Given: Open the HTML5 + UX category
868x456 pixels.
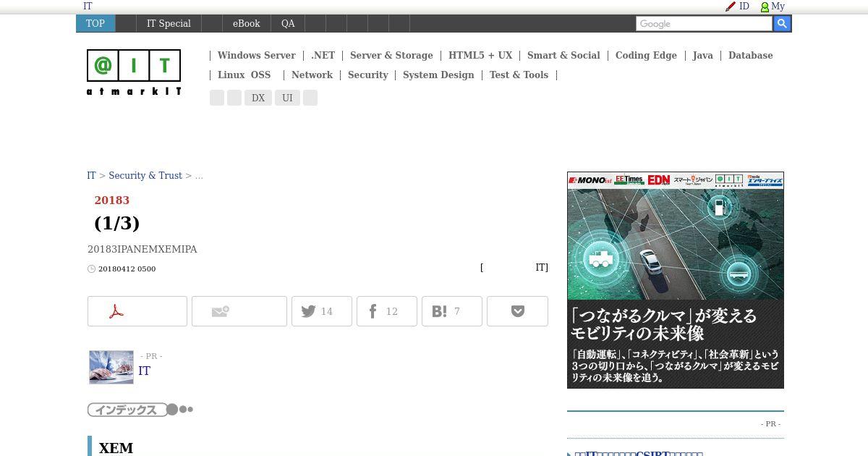Looking at the screenshot, I should [480, 56].
